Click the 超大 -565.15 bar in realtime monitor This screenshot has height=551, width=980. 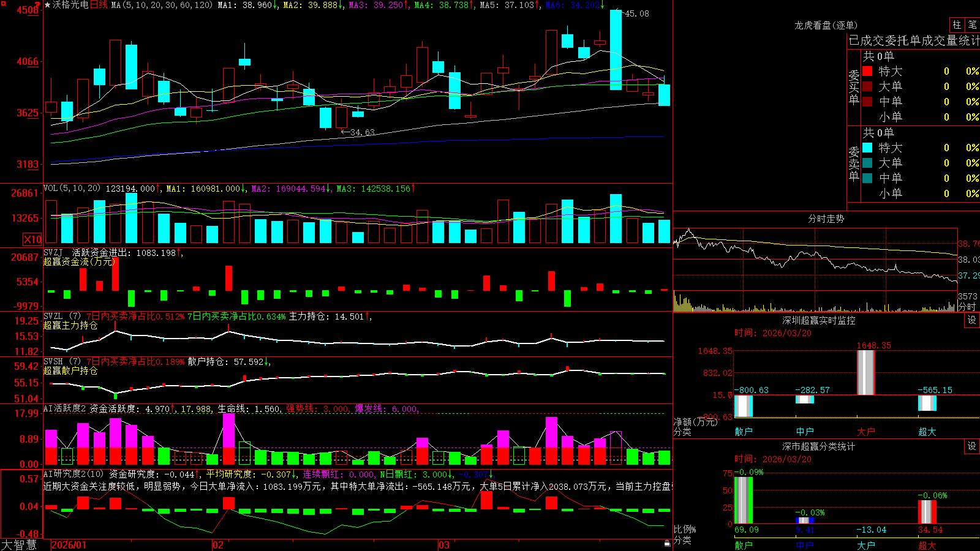pos(927,403)
